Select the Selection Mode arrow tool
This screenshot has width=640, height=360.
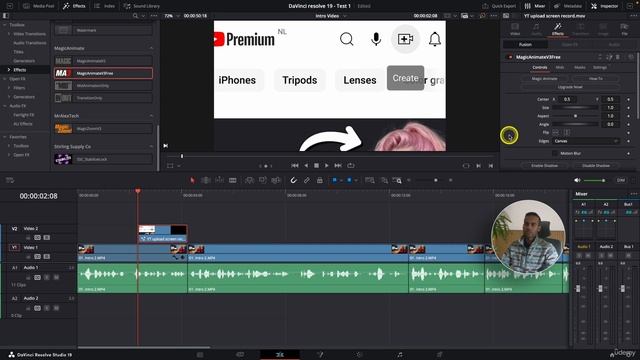point(192,180)
